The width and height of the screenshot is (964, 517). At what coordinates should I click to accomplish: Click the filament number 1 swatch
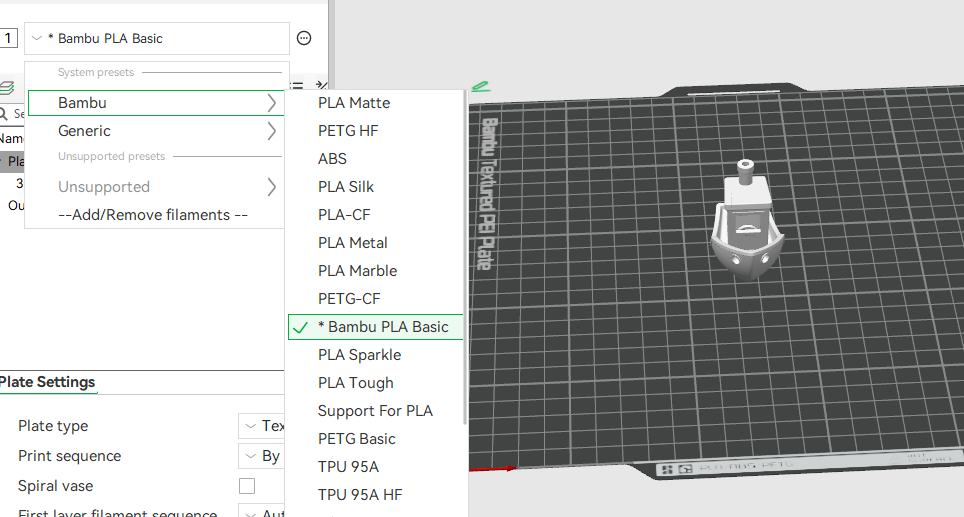pyautogui.click(x=9, y=38)
